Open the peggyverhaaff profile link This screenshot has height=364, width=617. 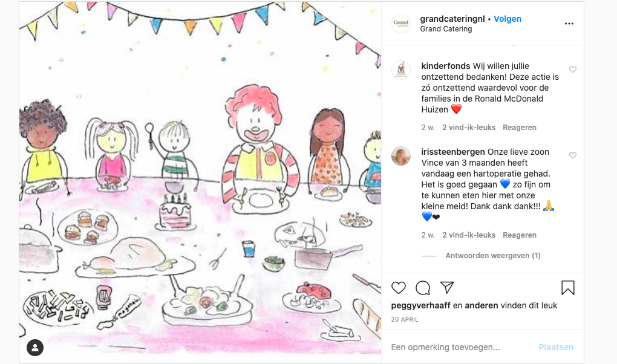tap(420, 305)
